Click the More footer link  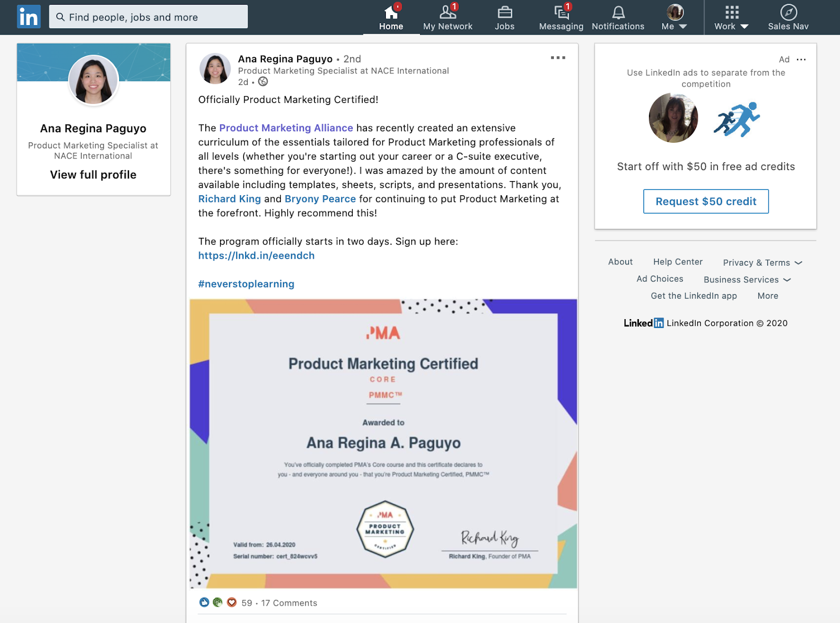(x=768, y=296)
